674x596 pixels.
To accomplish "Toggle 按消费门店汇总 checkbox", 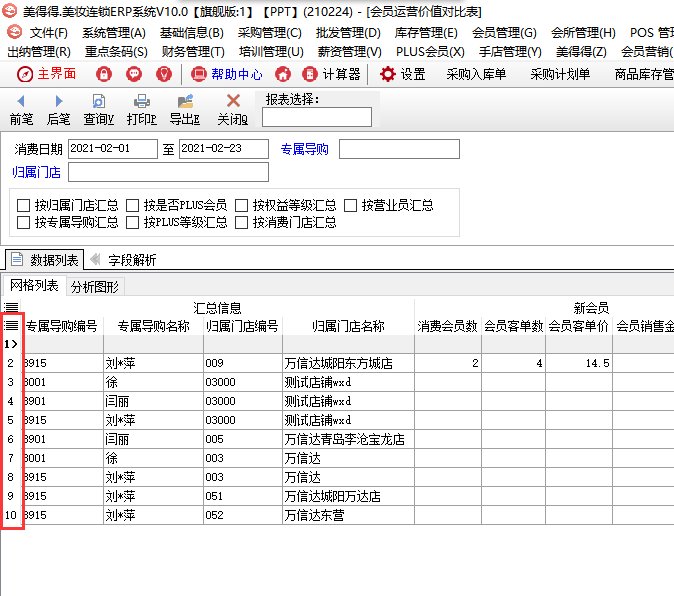I will 241,223.
